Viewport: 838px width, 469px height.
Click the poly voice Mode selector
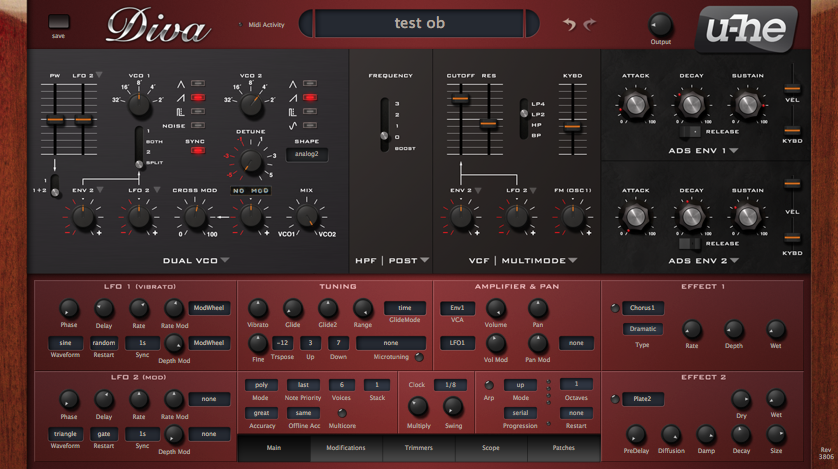tap(261, 385)
